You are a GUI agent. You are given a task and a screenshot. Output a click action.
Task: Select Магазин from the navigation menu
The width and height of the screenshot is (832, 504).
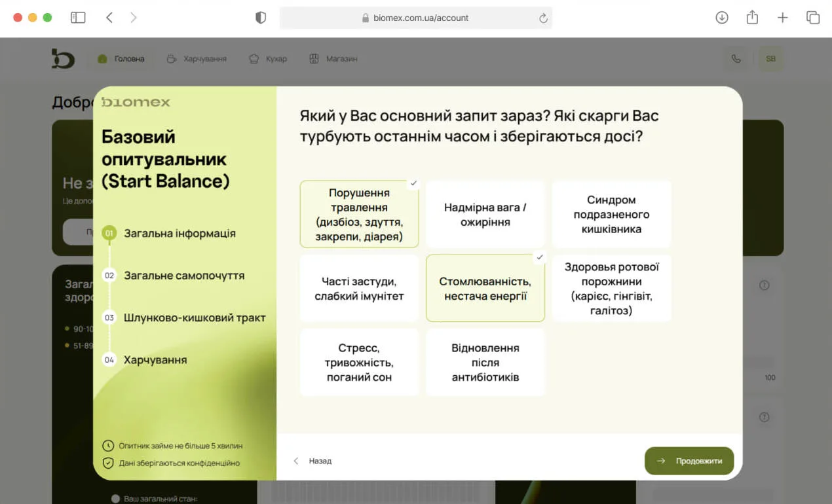(x=340, y=58)
